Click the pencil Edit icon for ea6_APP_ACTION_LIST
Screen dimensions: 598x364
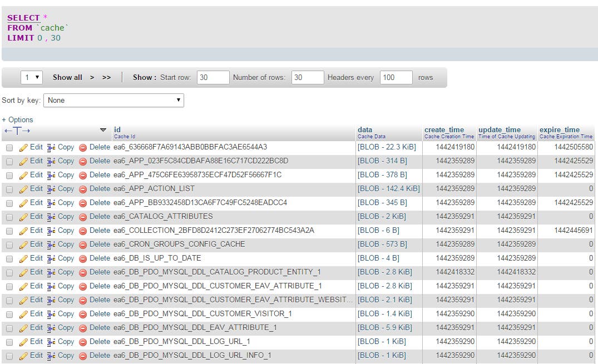[x=24, y=189]
